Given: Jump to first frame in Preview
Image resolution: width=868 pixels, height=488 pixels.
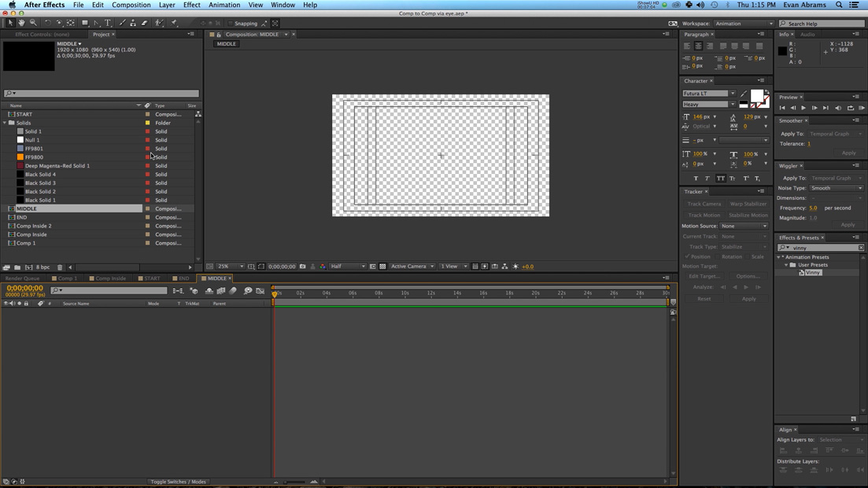Looking at the screenshot, I should pyautogui.click(x=782, y=108).
